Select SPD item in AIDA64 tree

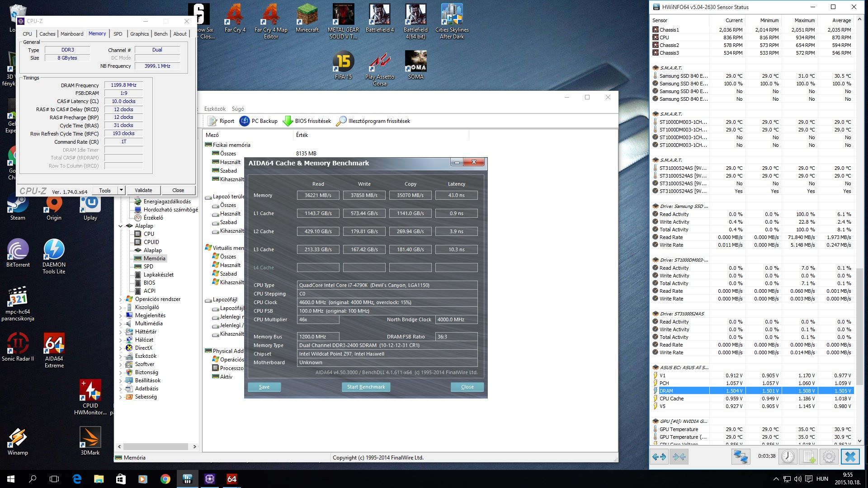[x=148, y=267]
